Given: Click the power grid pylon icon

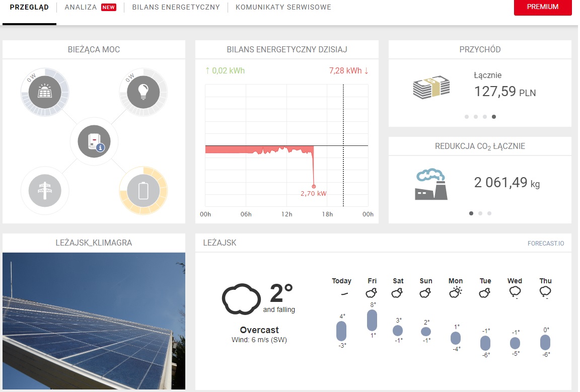Looking at the screenshot, I should [45, 190].
